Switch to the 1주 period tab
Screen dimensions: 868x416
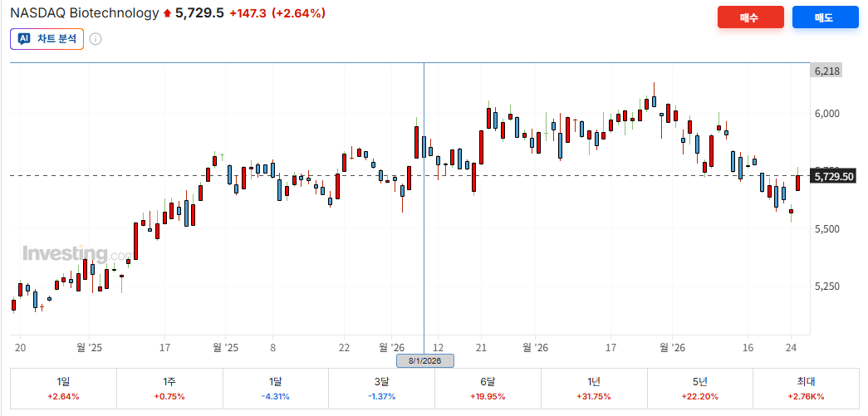click(x=169, y=389)
